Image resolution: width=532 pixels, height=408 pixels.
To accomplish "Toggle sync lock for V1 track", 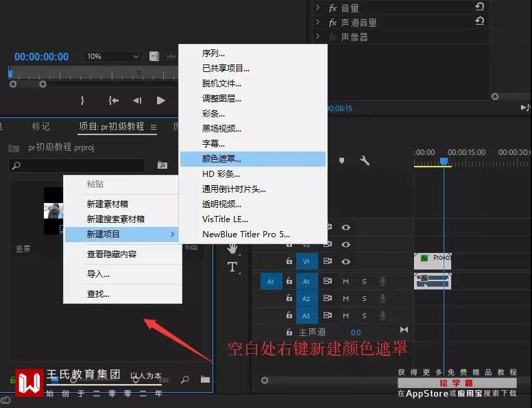I will pos(328,261).
